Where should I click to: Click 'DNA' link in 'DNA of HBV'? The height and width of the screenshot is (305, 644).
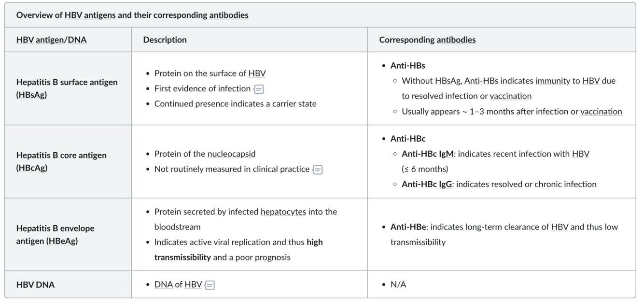click(163, 285)
